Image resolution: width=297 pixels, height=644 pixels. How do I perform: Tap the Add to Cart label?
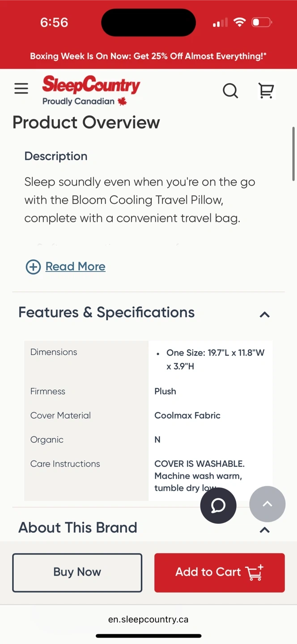point(208,572)
